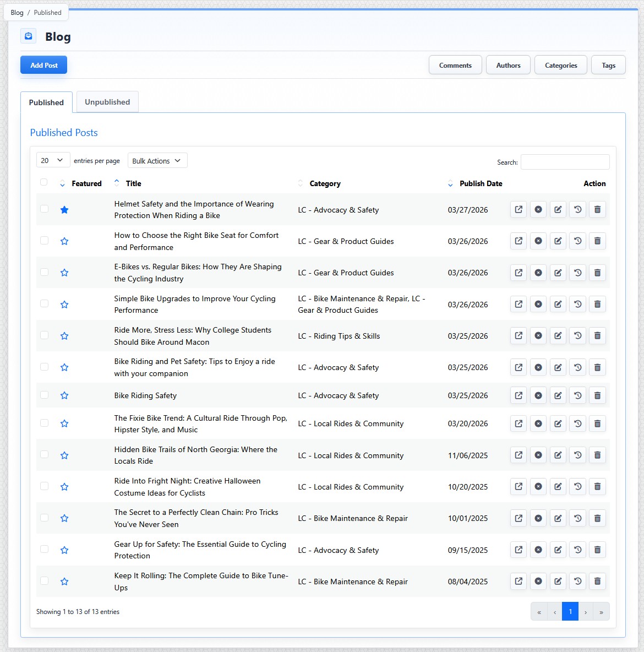Feature the Bike Seat for Comfort post
The height and width of the screenshot is (652, 644).
pyautogui.click(x=64, y=241)
